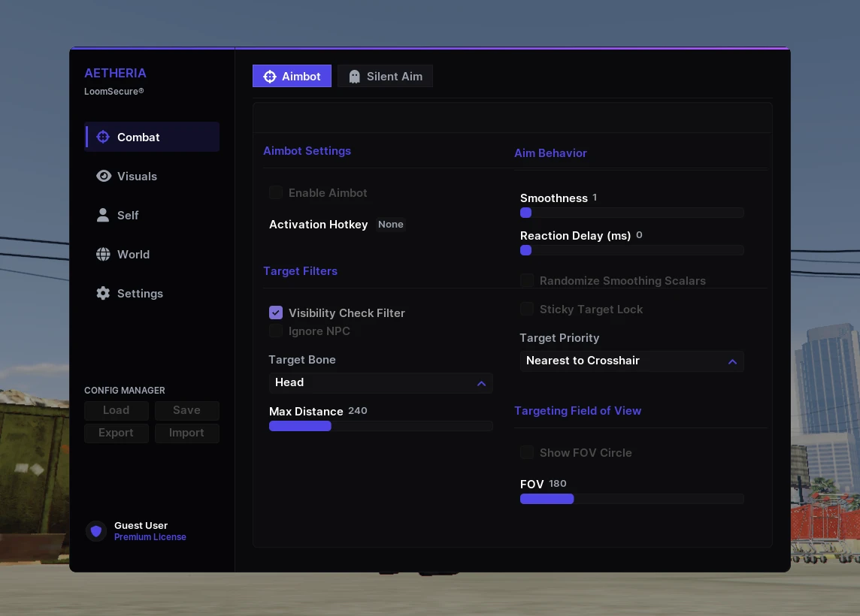Screen dimensions: 860x616
Task: Open Settings via gear icon
Action: (x=103, y=293)
